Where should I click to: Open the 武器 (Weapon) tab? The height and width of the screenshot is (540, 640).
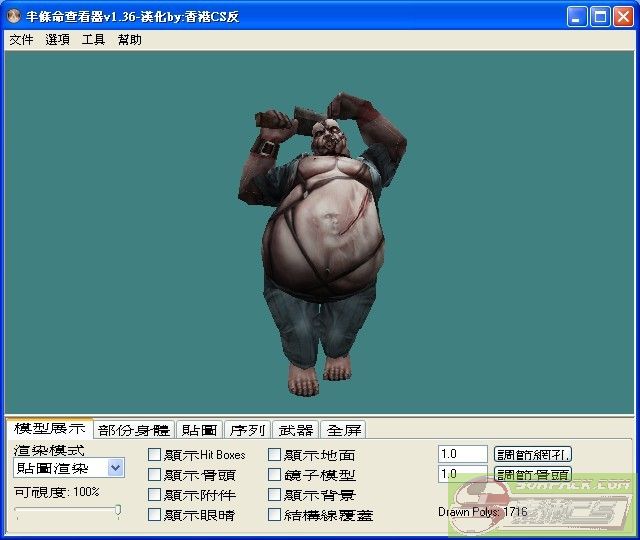pos(296,430)
